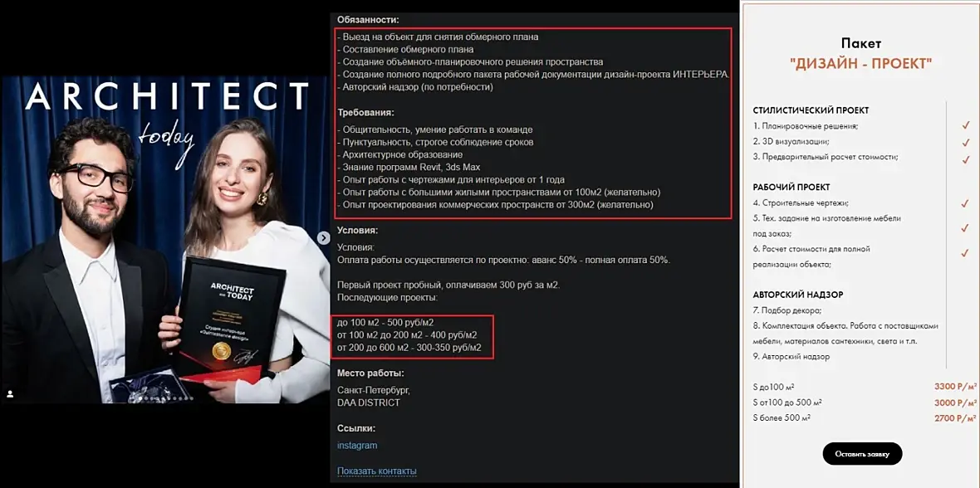Select the first carousel dot indicator
980x488 pixels.
tap(140, 398)
